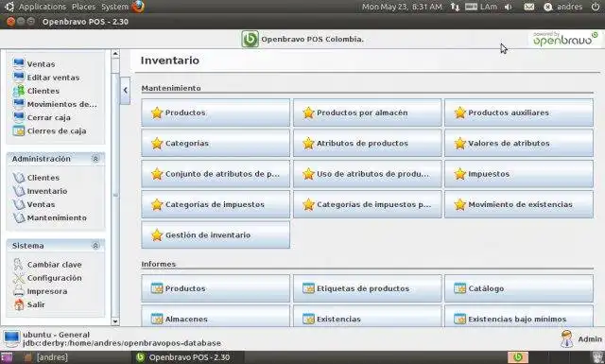
Task: Open the Productos report under Informes
Action: coord(216,288)
